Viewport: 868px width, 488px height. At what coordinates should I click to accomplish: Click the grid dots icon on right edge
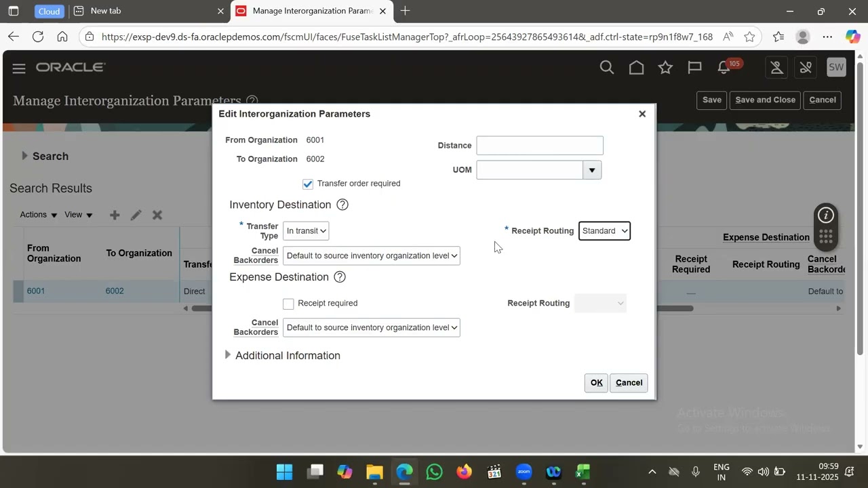(x=826, y=237)
